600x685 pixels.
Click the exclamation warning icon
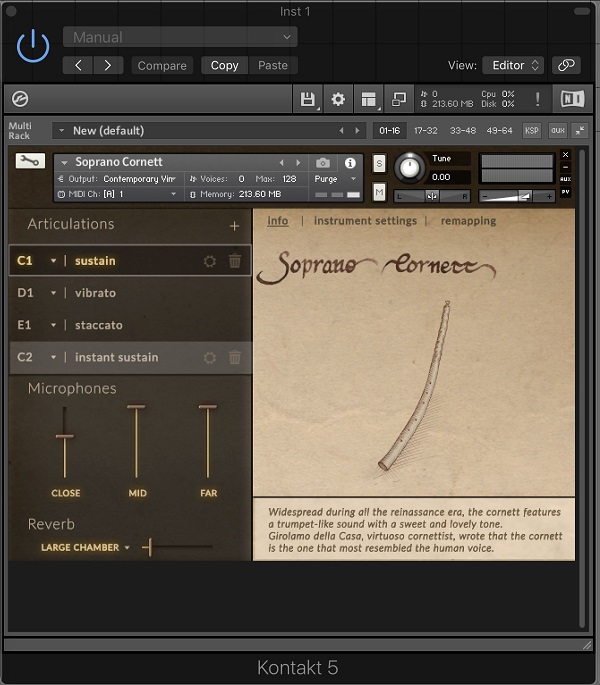click(538, 99)
